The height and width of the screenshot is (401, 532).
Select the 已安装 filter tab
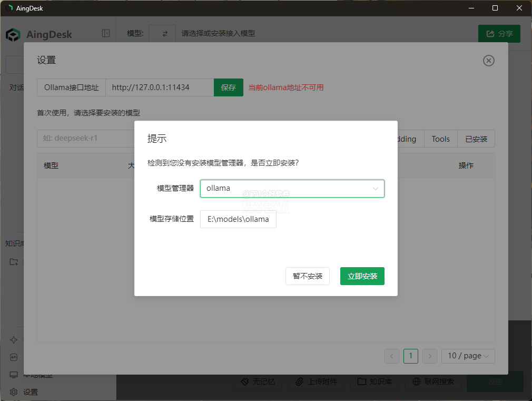pos(476,139)
